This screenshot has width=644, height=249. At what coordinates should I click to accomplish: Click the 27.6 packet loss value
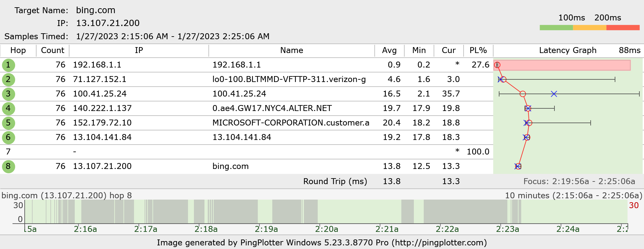tap(481, 65)
